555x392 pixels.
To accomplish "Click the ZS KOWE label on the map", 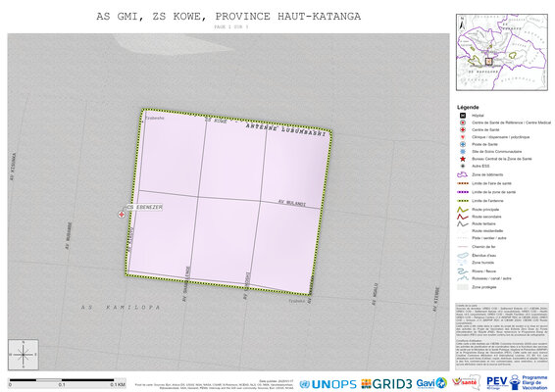I will click(x=216, y=121).
